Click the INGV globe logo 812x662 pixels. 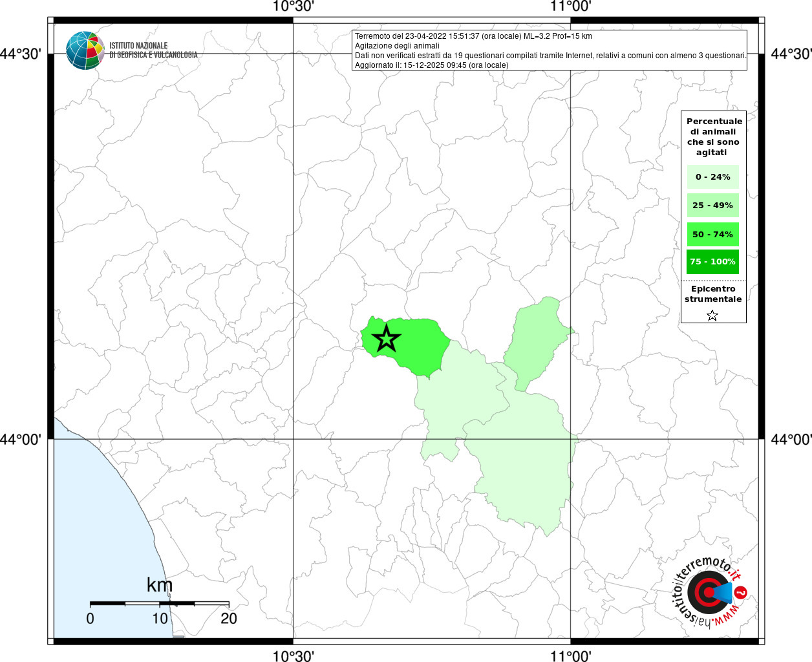[x=85, y=50]
